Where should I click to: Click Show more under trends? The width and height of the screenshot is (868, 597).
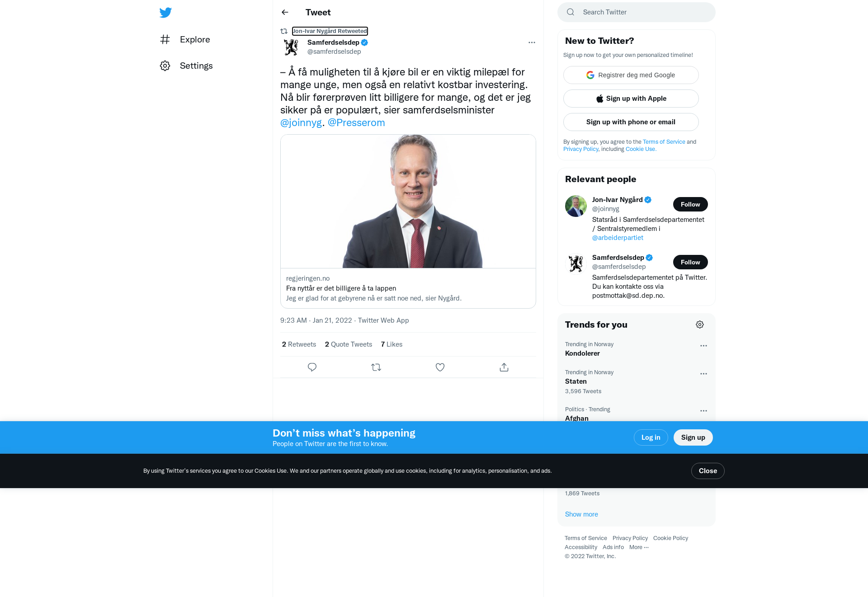click(581, 514)
